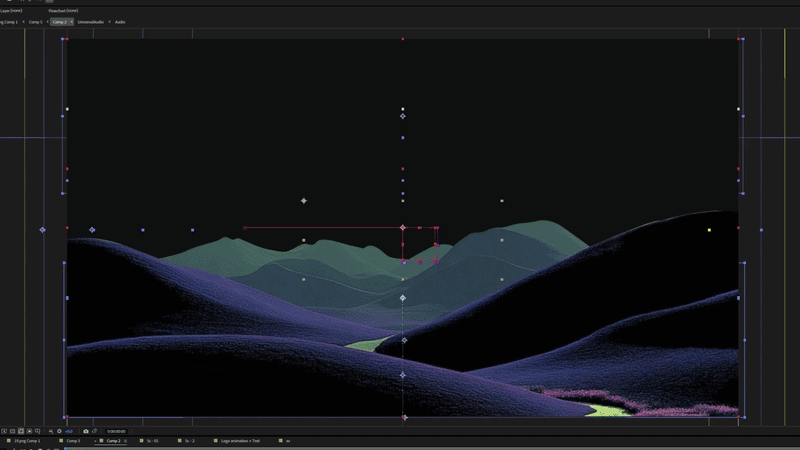Image resolution: width=800 pixels, height=450 pixels.
Task: Expand the arrow beside Comp 2 breadcrumb
Action: (72, 22)
